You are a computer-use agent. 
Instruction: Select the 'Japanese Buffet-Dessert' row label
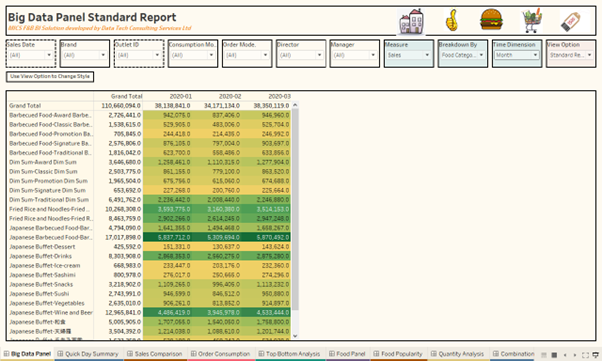pos(42,247)
